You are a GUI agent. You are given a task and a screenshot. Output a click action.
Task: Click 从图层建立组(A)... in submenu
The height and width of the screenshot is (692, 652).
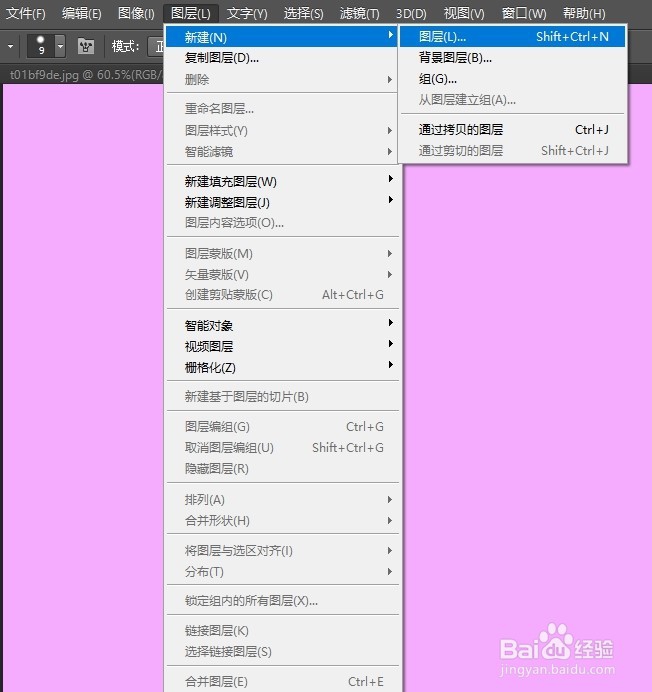pos(513,100)
